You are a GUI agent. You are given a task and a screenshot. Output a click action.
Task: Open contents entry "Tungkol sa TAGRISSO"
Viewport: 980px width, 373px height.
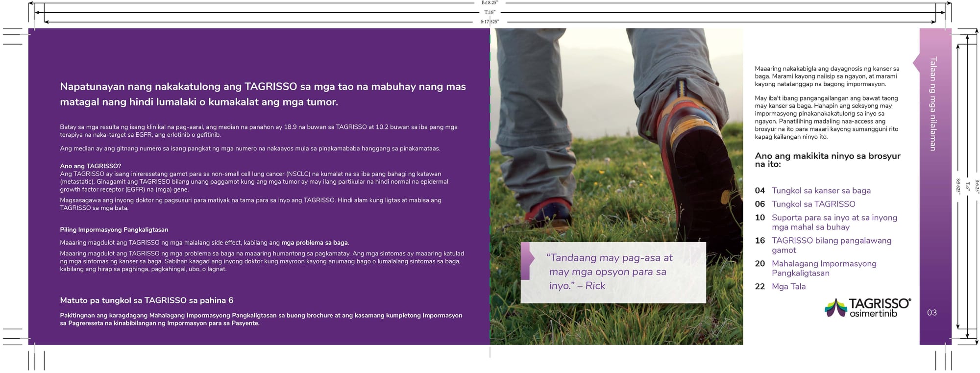coord(813,204)
